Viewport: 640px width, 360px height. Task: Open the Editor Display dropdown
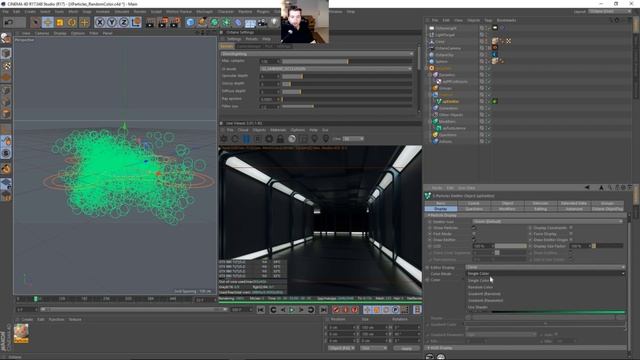pyautogui.click(x=545, y=267)
